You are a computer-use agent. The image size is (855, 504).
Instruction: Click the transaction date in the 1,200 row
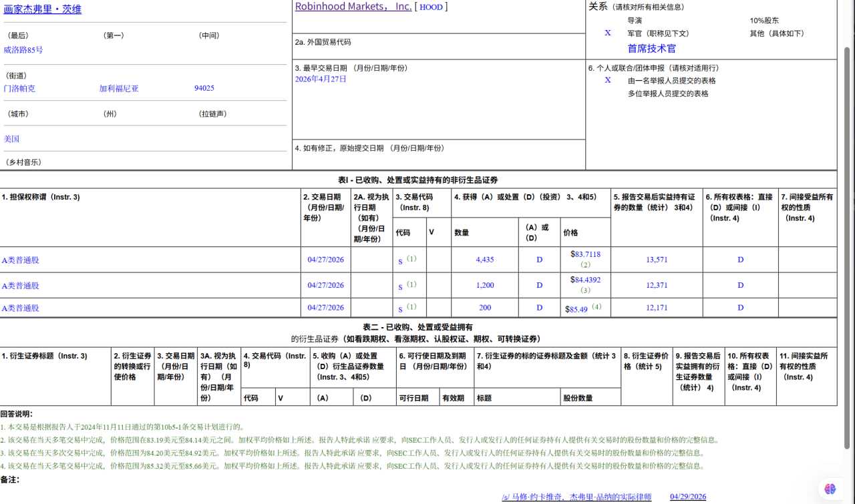pyautogui.click(x=326, y=285)
